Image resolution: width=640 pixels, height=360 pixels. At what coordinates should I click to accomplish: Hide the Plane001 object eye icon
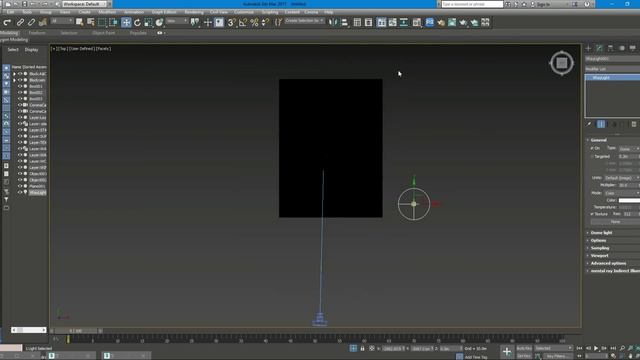[20, 186]
